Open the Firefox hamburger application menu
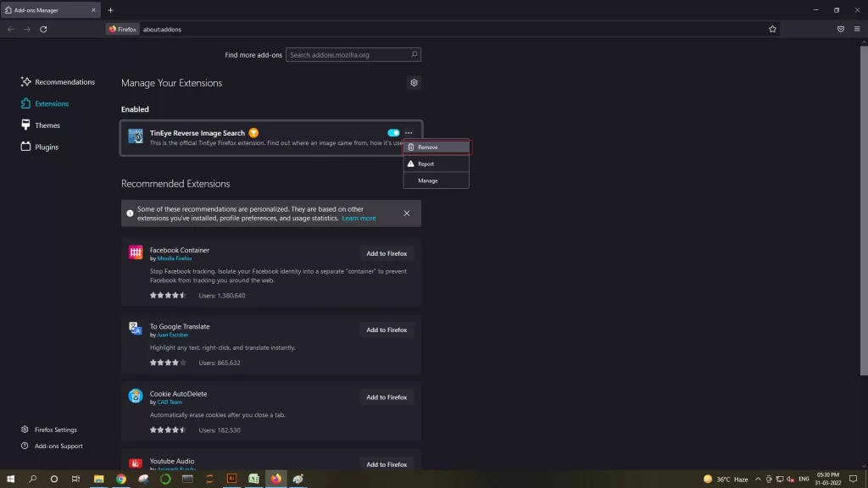 pyautogui.click(x=857, y=29)
